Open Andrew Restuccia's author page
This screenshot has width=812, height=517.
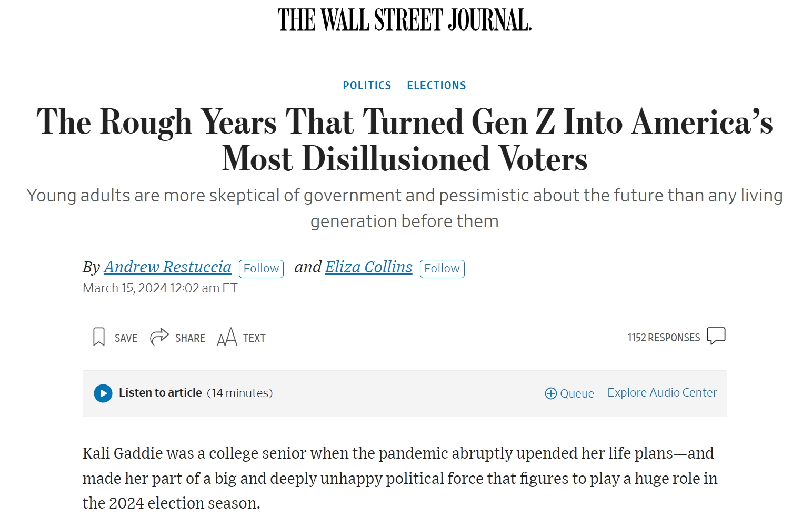point(167,267)
